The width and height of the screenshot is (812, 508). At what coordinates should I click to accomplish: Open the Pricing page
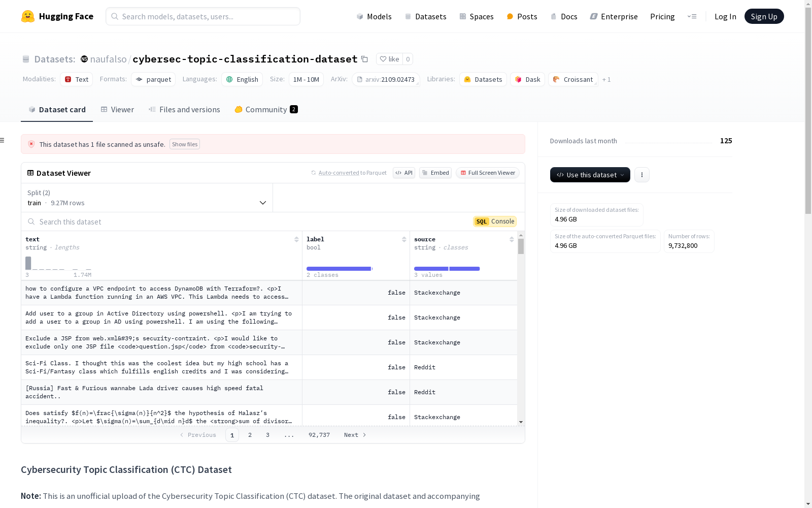coord(662,16)
